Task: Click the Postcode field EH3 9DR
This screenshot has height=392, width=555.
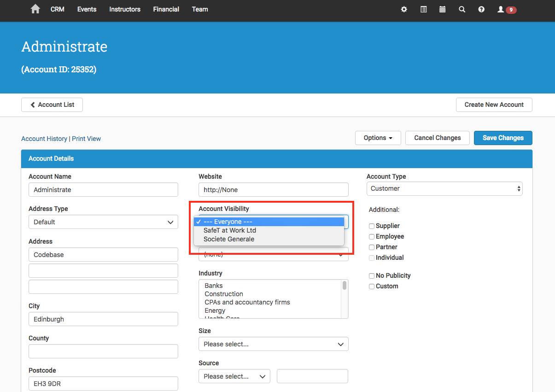Action: (x=103, y=384)
